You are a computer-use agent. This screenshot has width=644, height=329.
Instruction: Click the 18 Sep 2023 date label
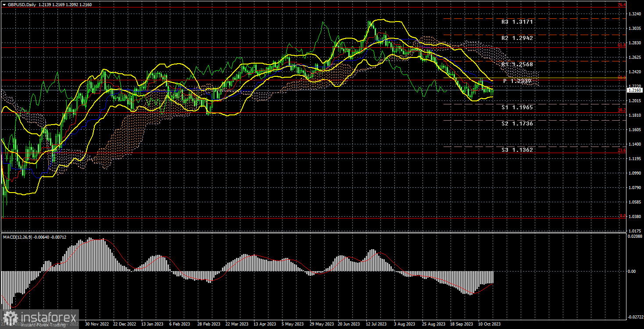click(462, 324)
